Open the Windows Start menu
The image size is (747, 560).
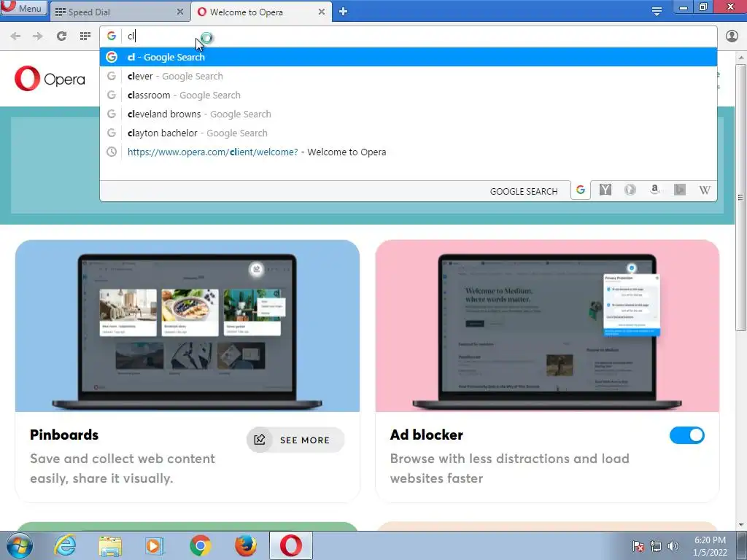pyautogui.click(x=20, y=545)
